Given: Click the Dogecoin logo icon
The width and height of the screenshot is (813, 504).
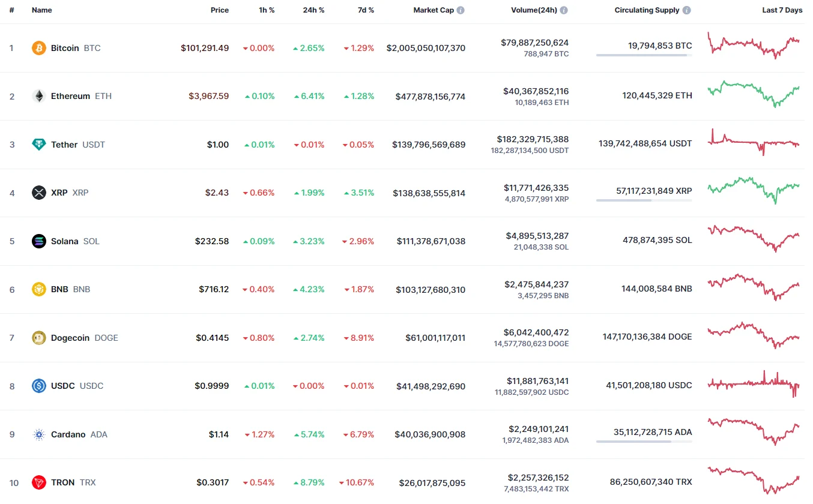Looking at the screenshot, I should point(39,338).
